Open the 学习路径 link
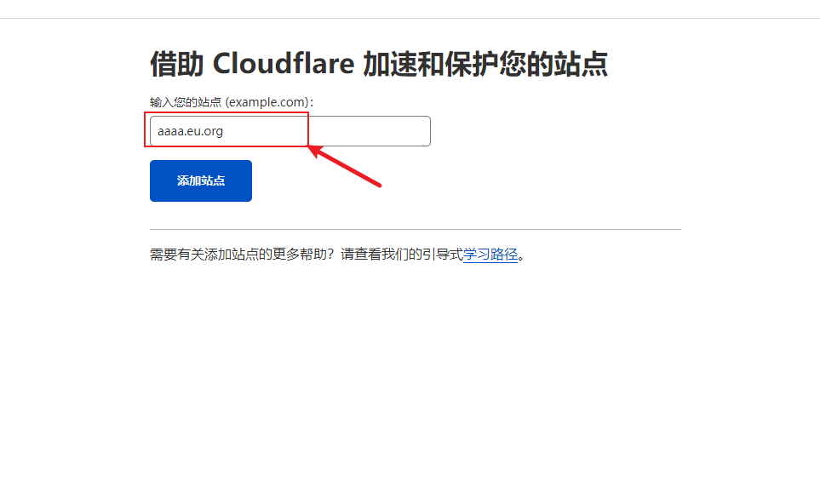The height and width of the screenshot is (504, 820). (490, 255)
